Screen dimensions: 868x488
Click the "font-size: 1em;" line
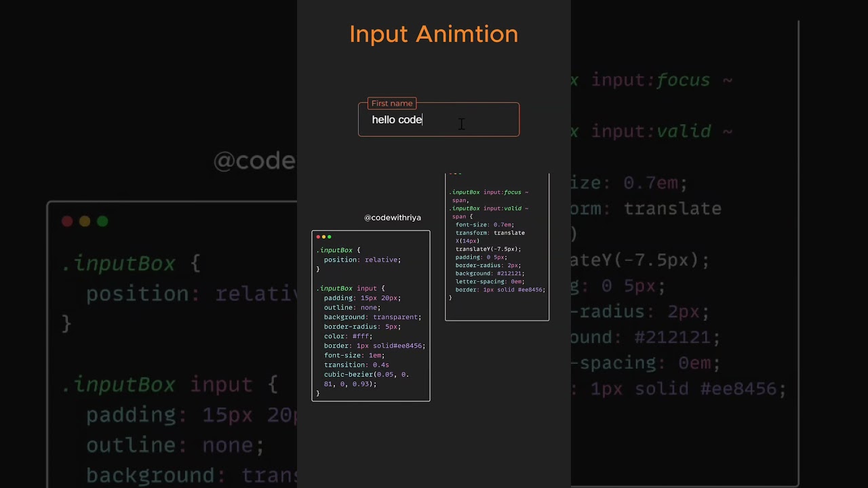[354, 355]
